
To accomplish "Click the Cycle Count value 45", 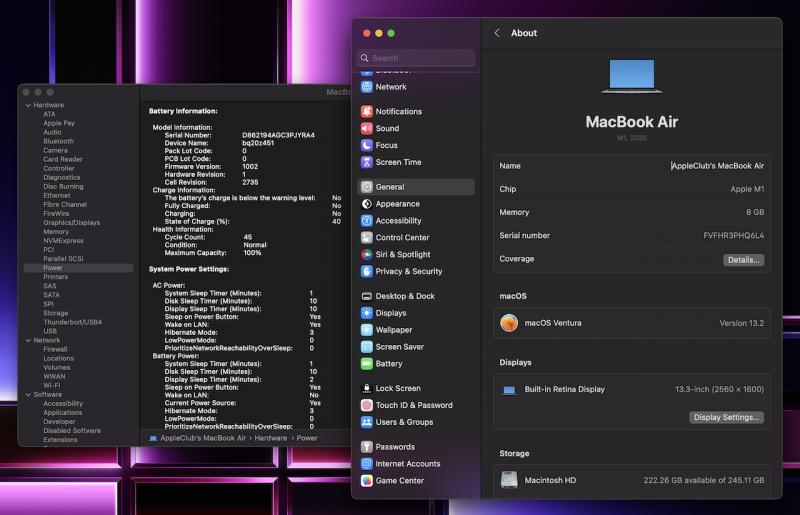I will pos(247,237).
